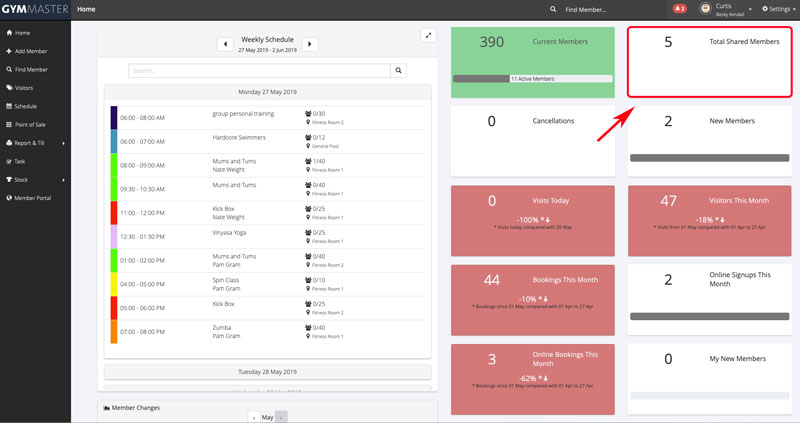This screenshot has height=423, width=800.
Task: Open the Visitors sidebar page
Action: [23, 88]
